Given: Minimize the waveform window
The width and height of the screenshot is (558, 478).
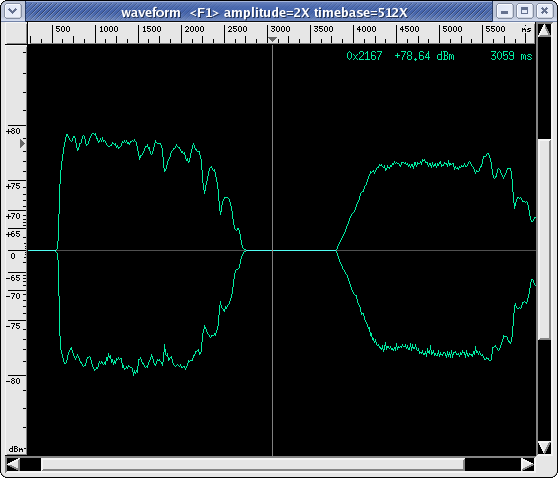Looking at the screenshot, I should [504, 11].
